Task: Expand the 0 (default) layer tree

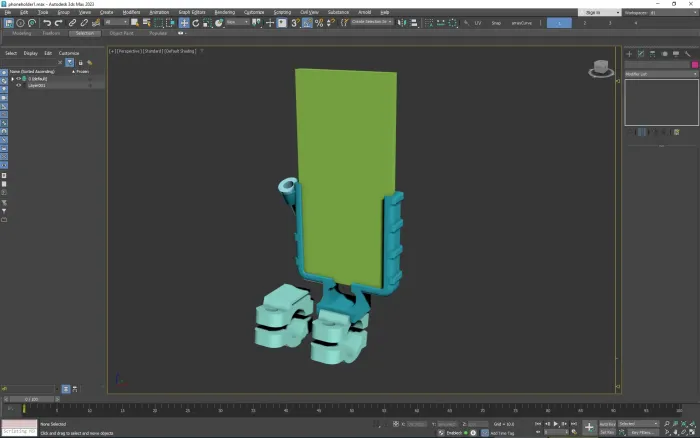Action: click(x=12, y=79)
